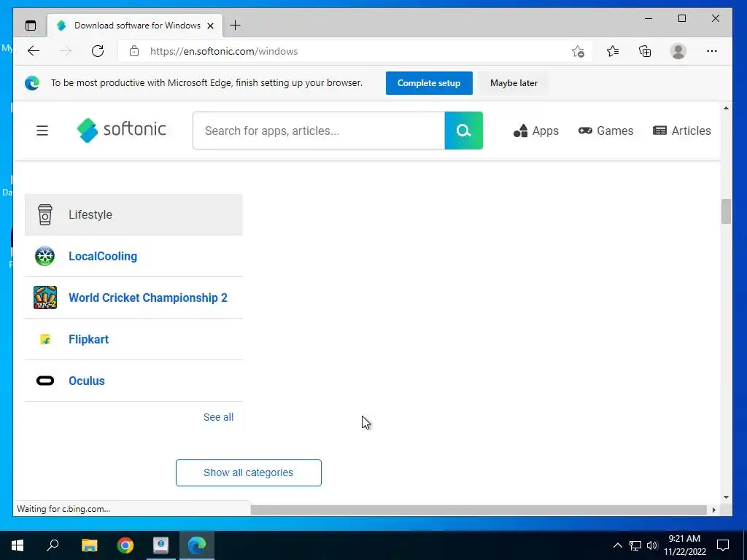Click the vertical scrollbar thumb

coord(726,211)
